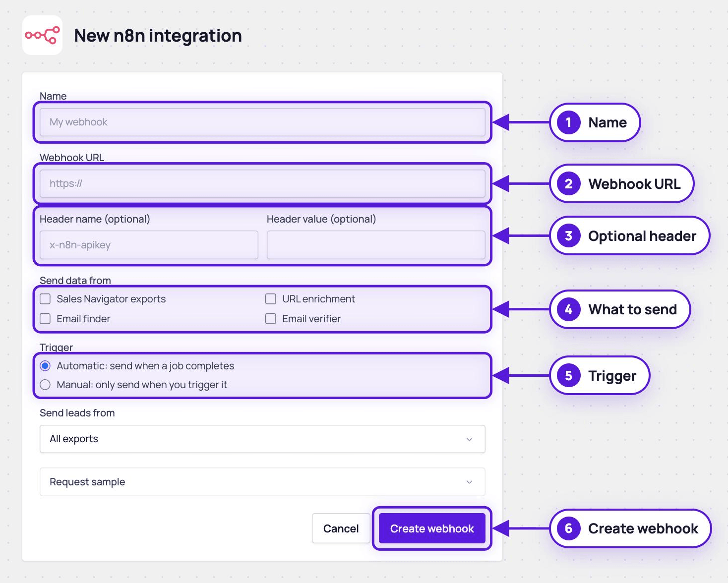Screen dimensions: 728x583
Task: Select Automatic: send when a job completes
Action: click(45, 366)
